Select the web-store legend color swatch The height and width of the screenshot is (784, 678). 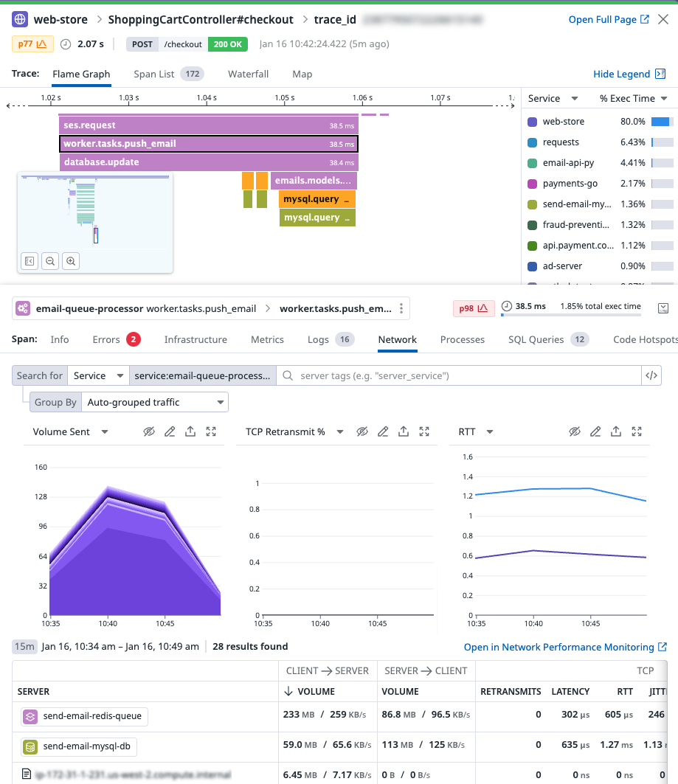coord(533,122)
